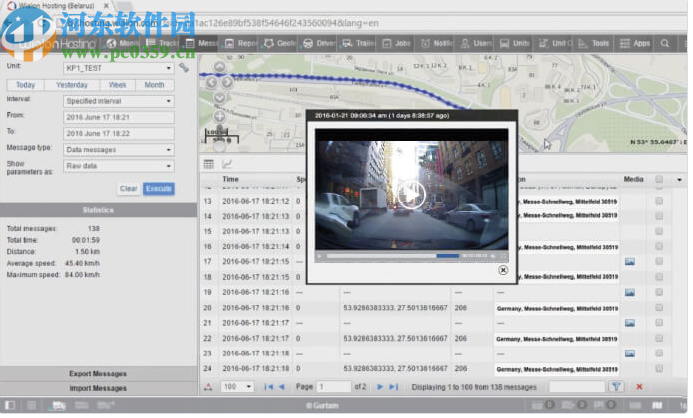Go to previous page of messages
Screen dimensions: 693x418
[282, 387]
